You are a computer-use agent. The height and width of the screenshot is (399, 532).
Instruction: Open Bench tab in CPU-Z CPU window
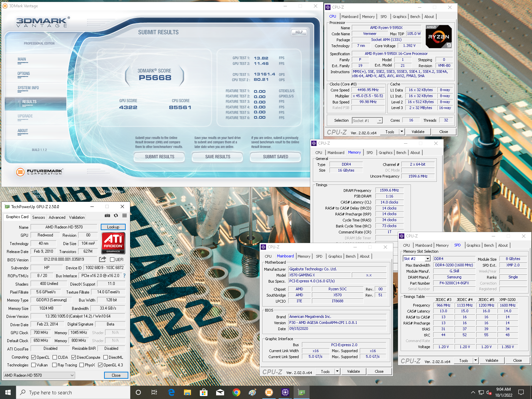click(x=415, y=17)
